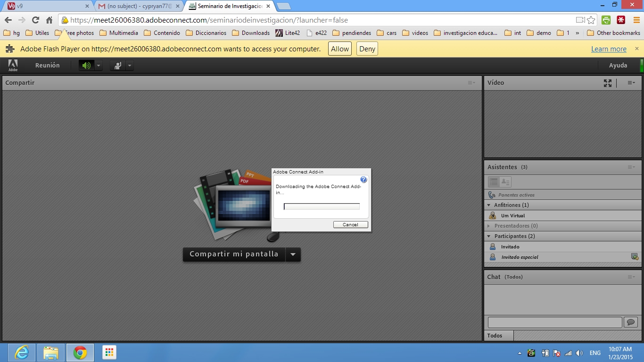644x362 pixels.
Task: Open the Reunión menu
Action: point(48,66)
